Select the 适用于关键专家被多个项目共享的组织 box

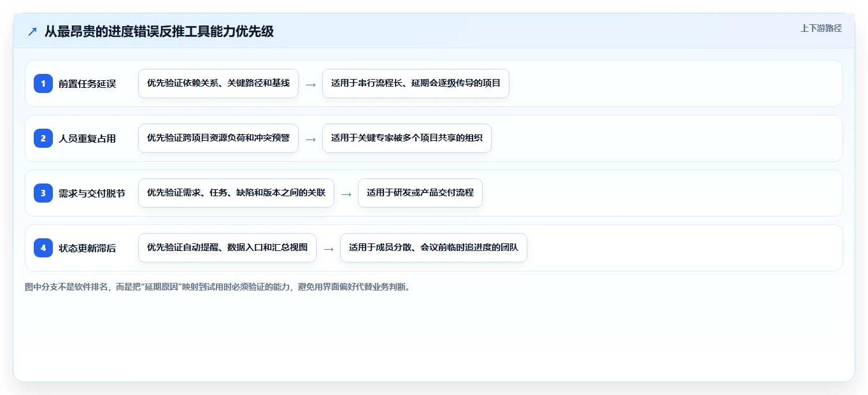[407, 138]
